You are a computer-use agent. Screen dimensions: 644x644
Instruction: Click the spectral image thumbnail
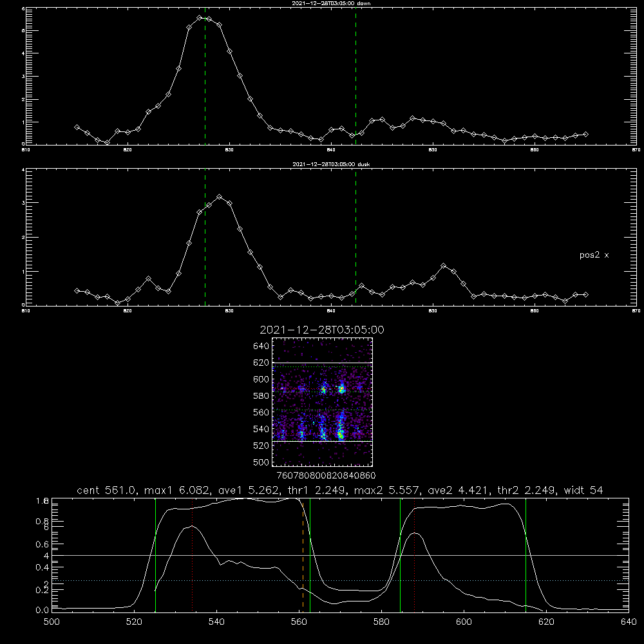[322, 402]
